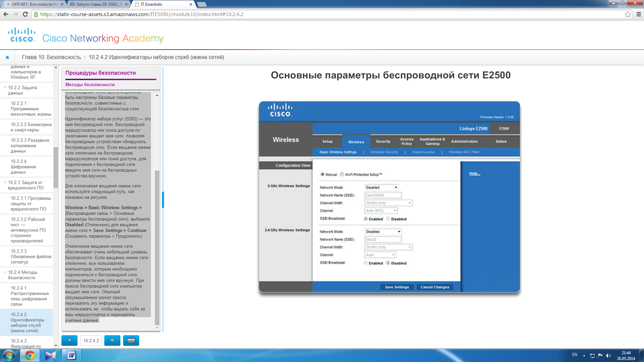This screenshot has width=644, height=362.
Task: Open 5 GHz Channel Width dropdown
Action: click(388, 203)
